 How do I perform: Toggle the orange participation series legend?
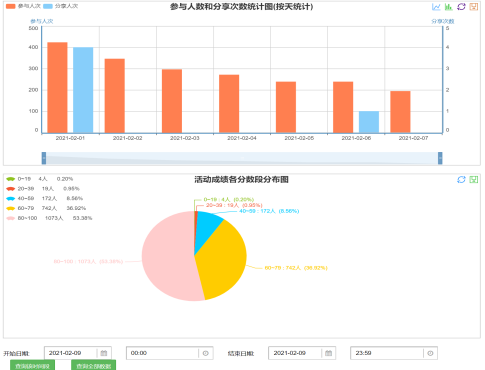[23, 6]
